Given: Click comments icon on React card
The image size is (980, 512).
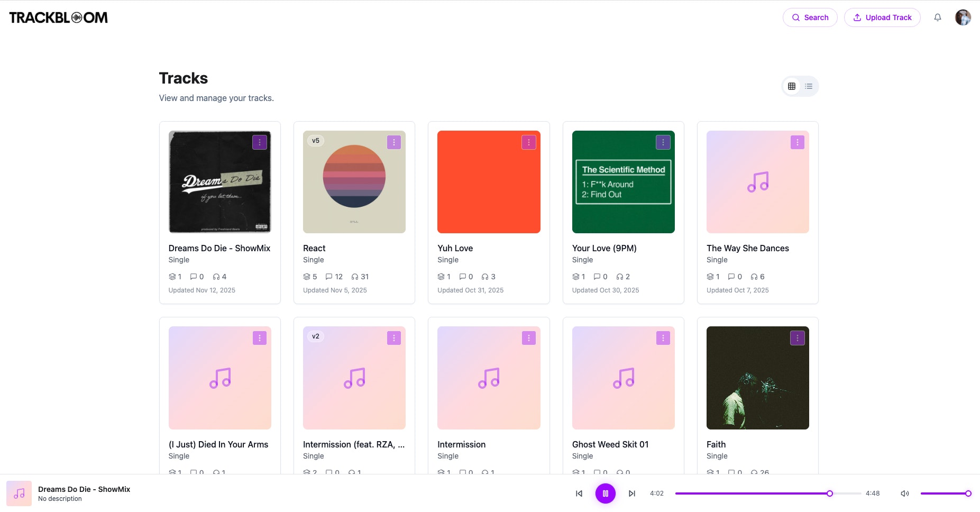Looking at the screenshot, I should point(329,277).
